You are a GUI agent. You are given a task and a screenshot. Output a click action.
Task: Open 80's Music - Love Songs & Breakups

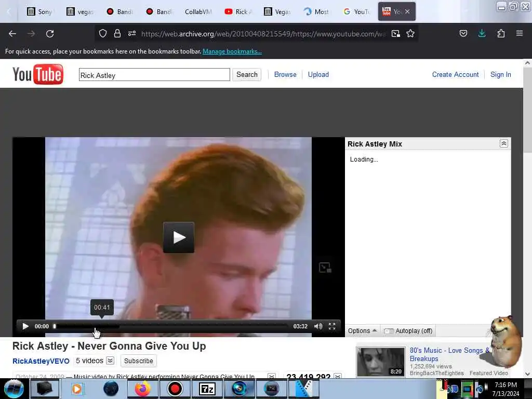[449, 354]
